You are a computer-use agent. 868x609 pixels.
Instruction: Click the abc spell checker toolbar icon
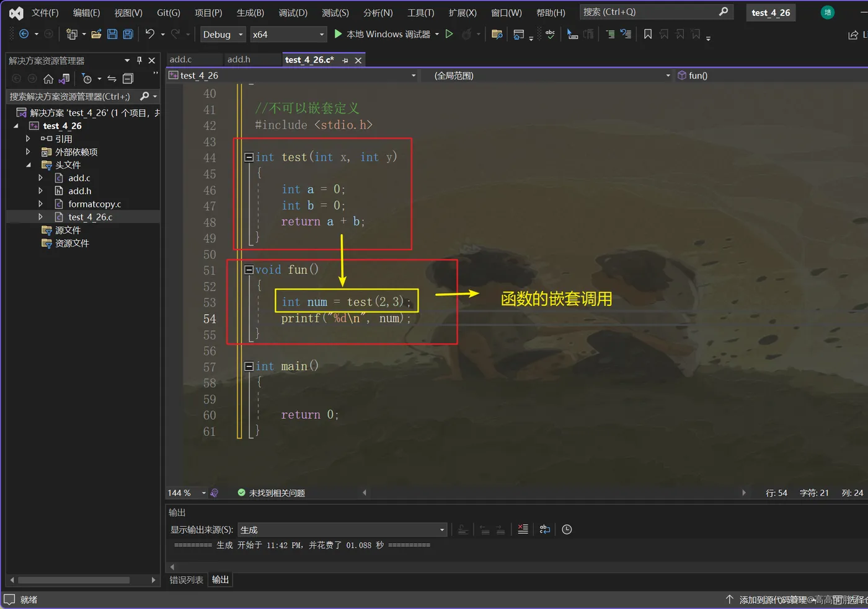coord(550,34)
